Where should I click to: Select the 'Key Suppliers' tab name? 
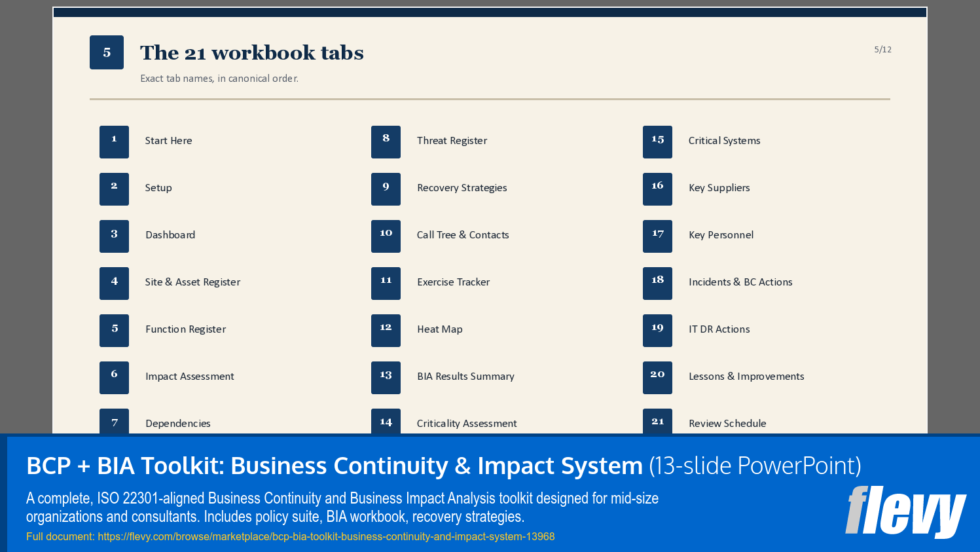pyautogui.click(x=719, y=188)
